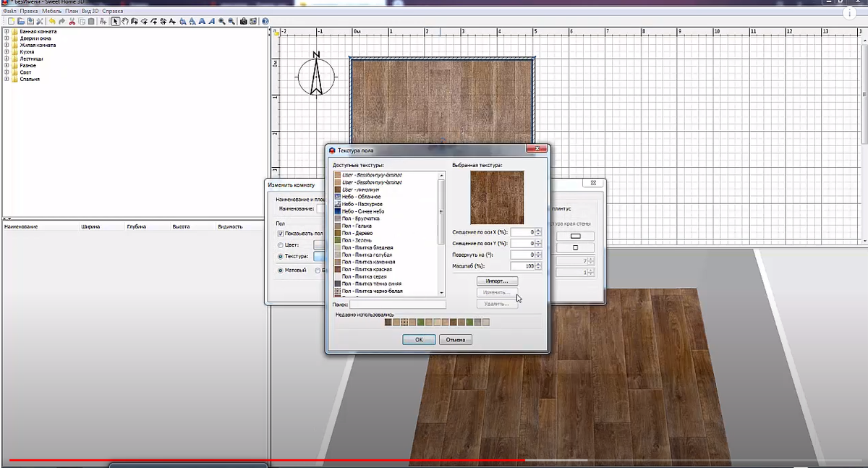This screenshot has width=868, height=468.
Task: Open help with the question mark icon
Action: pos(265,22)
